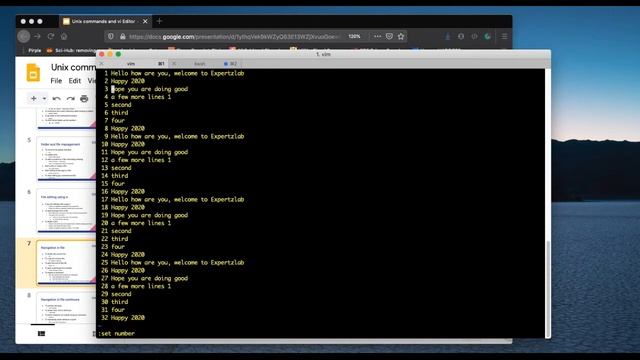Click line 2 'Happy 2020'
The width and height of the screenshot is (640, 360).
coord(128,81)
